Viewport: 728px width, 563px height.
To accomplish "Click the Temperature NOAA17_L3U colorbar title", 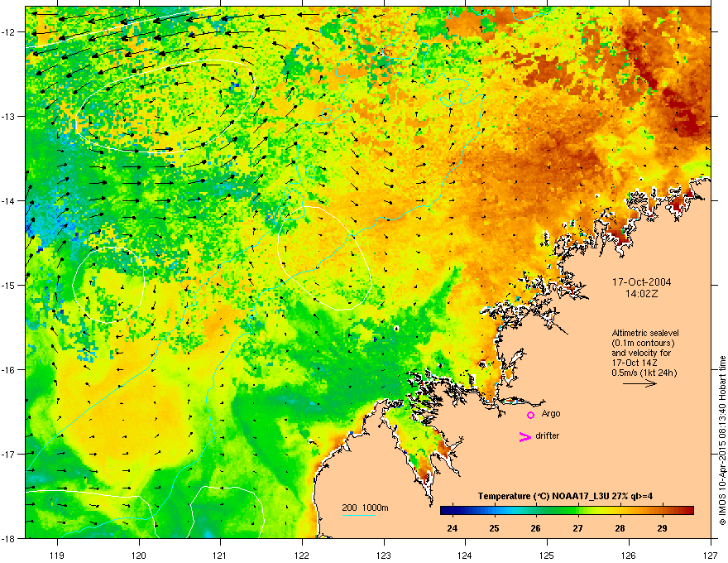I will point(565,496).
